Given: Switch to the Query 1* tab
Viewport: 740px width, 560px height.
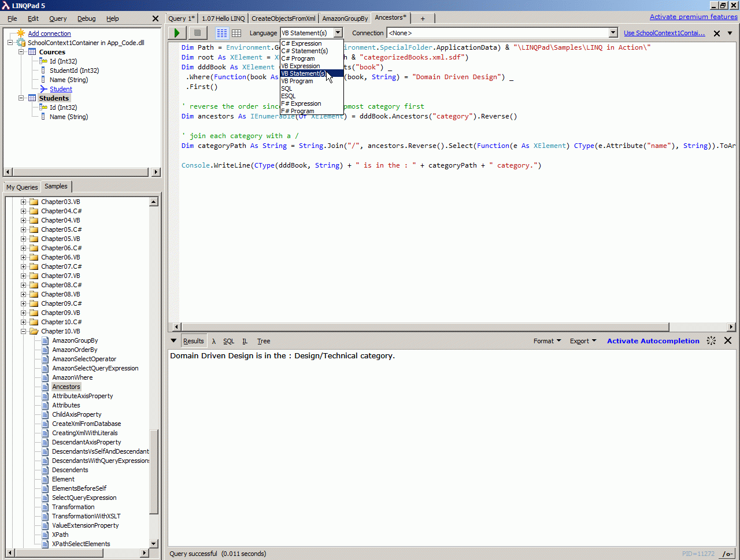Looking at the screenshot, I should [182, 18].
